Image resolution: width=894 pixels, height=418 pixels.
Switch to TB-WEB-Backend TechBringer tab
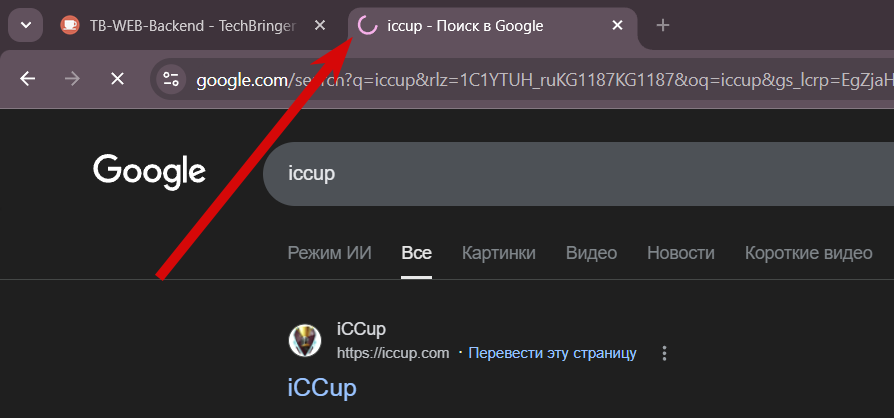click(192, 25)
